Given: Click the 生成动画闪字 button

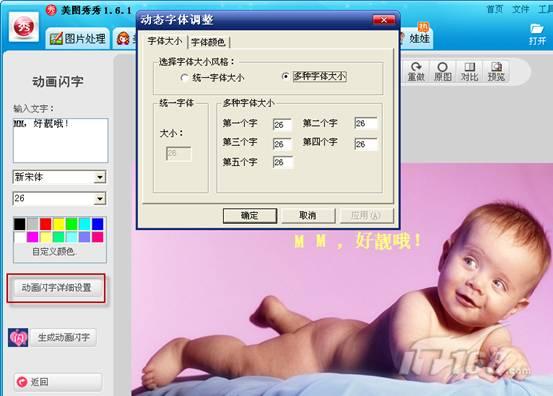Looking at the screenshot, I should click(63, 337).
